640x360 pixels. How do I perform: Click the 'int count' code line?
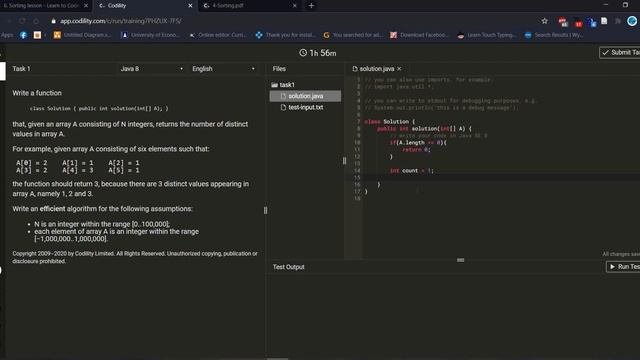(x=411, y=171)
